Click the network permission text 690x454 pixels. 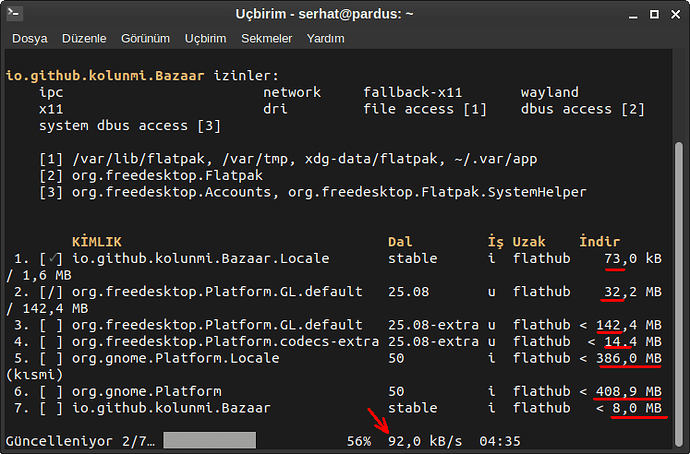click(292, 92)
